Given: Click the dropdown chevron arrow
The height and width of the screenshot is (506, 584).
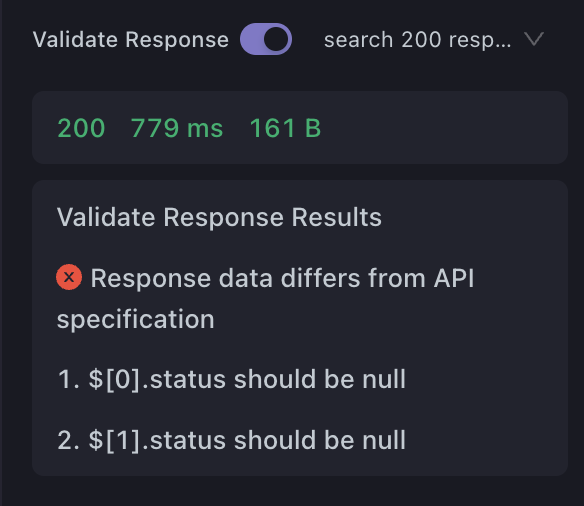Looking at the screenshot, I should coord(534,39).
